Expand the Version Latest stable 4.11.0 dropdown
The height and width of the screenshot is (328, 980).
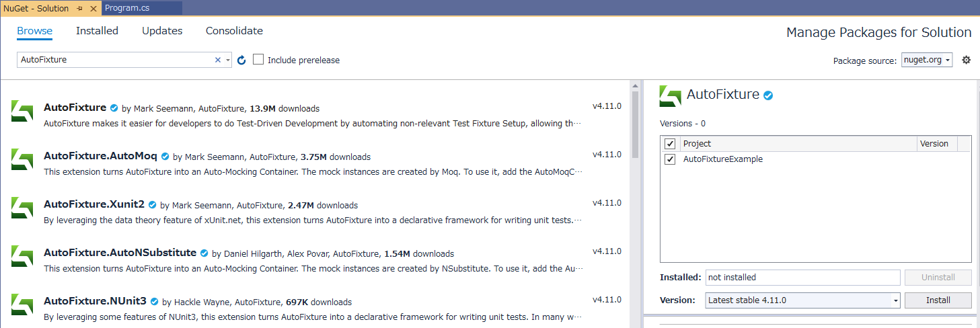(896, 300)
